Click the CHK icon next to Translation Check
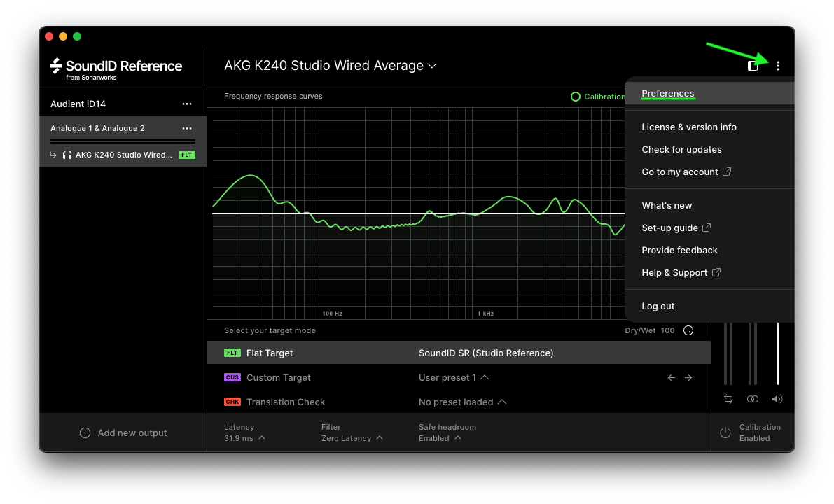Viewport: 834px width, 504px height. click(x=232, y=402)
